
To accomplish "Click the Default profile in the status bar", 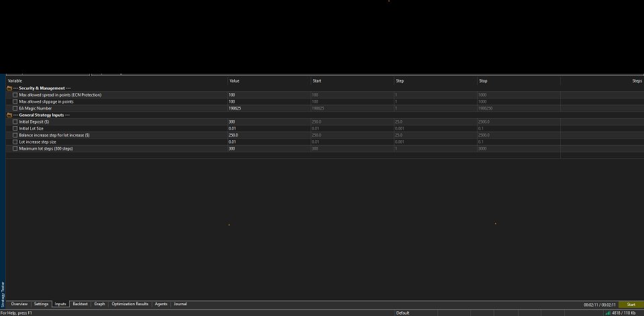I will [x=403, y=313].
